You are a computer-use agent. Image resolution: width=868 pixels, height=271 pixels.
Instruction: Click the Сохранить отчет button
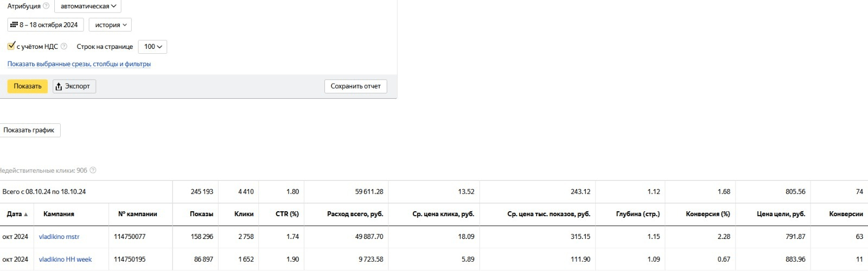pos(355,86)
